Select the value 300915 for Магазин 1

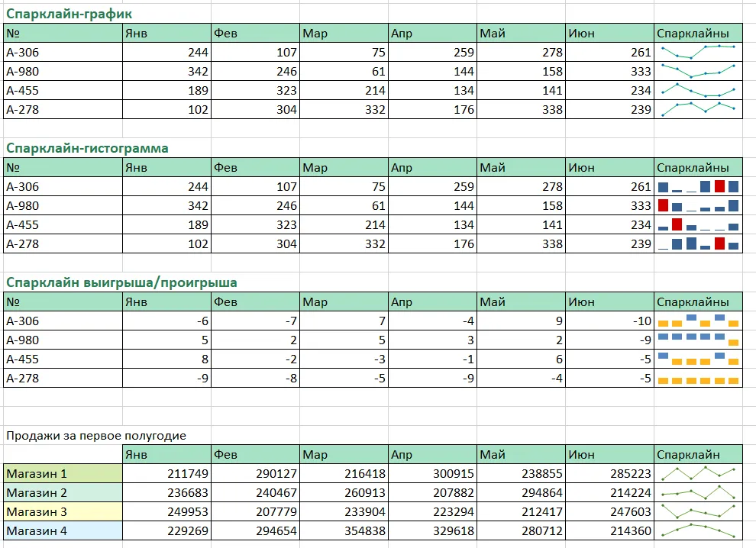coord(432,473)
